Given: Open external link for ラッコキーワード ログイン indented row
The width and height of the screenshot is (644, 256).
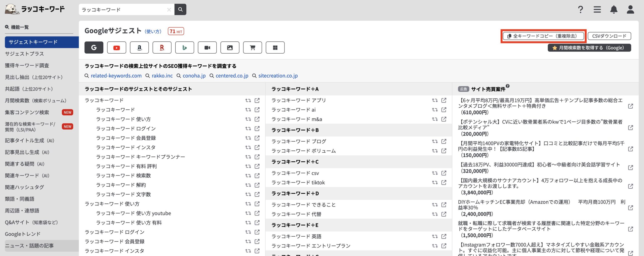Looking at the screenshot, I should pyautogui.click(x=257, y=129).
